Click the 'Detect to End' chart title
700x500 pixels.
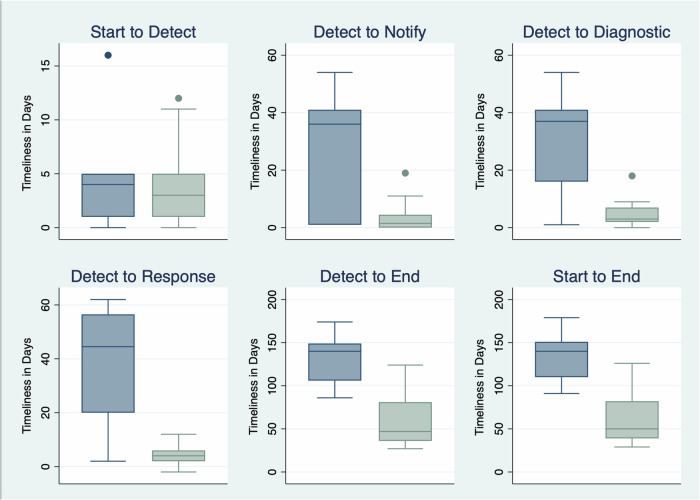click(370, 276)
